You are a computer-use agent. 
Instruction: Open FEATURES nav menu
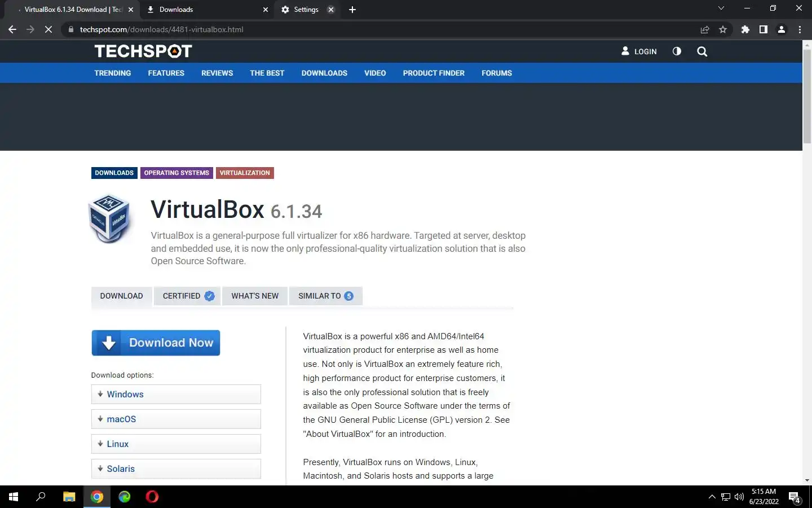click(x=166, y=73)
